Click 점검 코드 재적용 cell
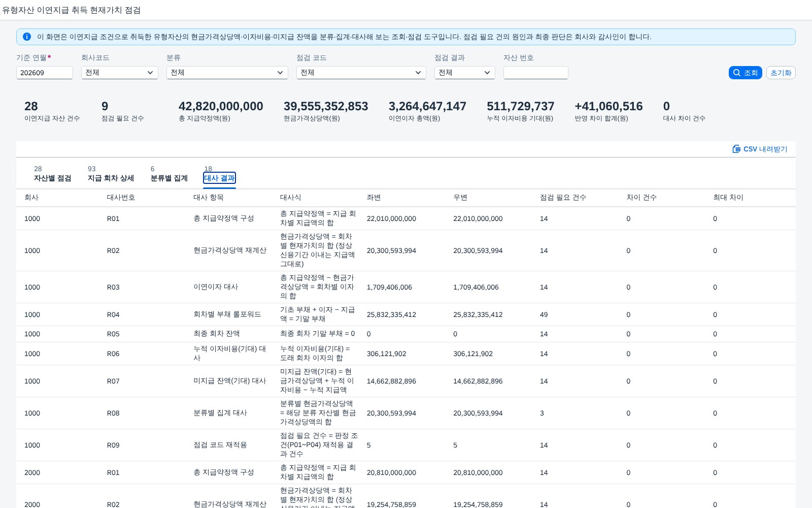This screenshot has width=812, height=508. pyautogui.click(x=220, y=445)
